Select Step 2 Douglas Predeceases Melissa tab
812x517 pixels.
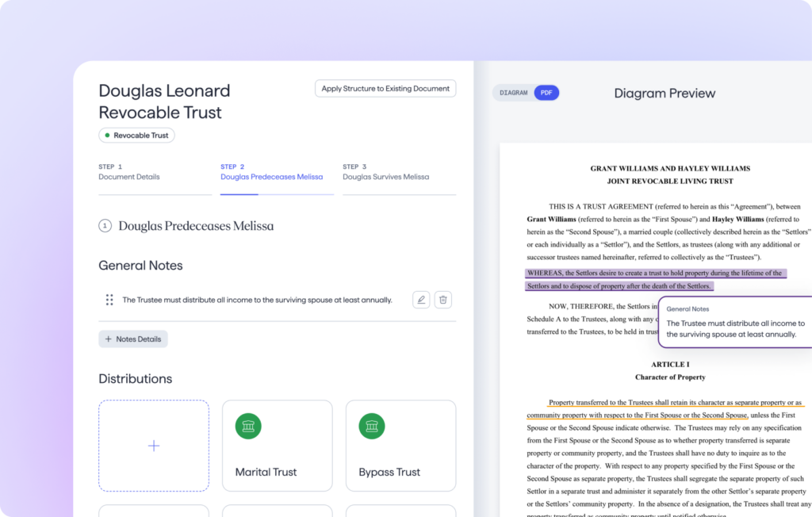click(271, 173)
